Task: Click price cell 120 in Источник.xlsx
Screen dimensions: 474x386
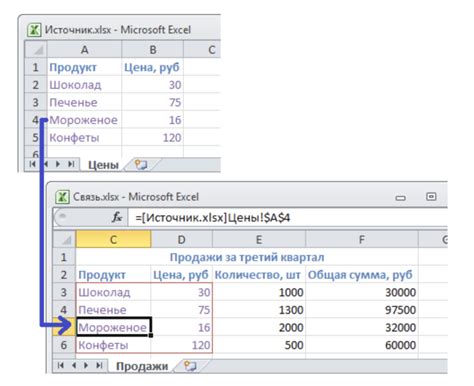Action: [153, 137]
